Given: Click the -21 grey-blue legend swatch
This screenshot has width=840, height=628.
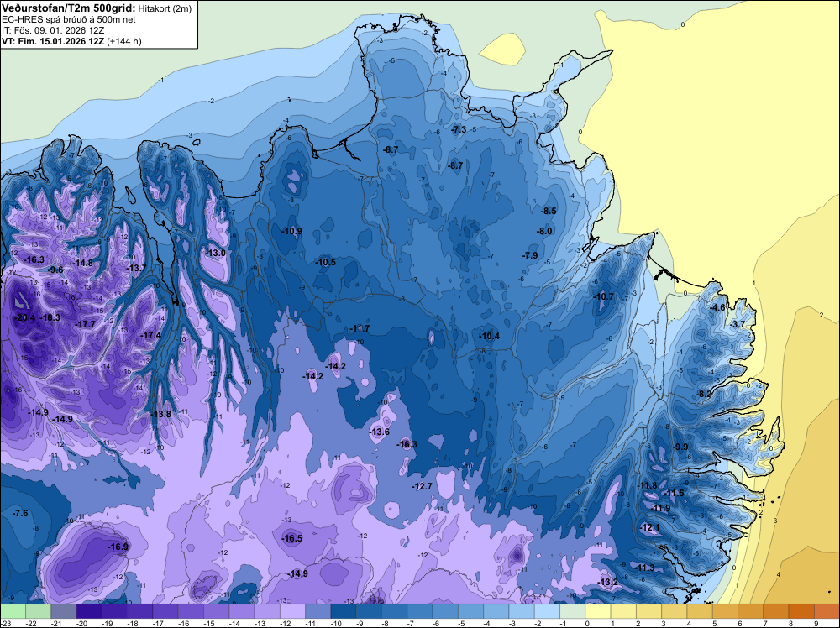Looking at the screenshot, I should 64,611.
